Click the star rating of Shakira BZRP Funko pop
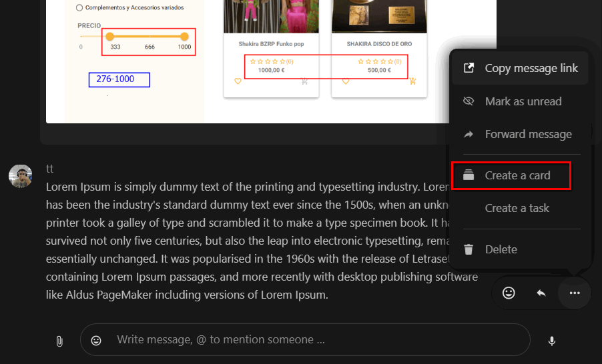Screen dimensions: 602x364 pos(272,61)
